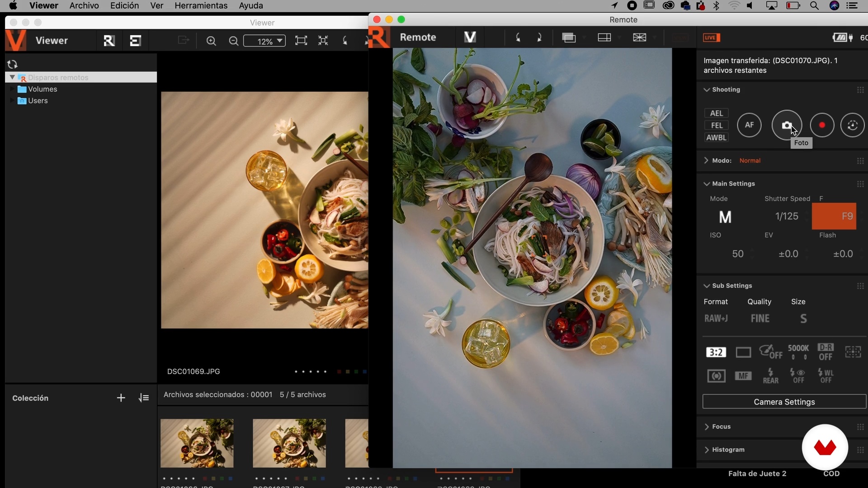Click the metering mode icon
Image resolution: width=868 pixels, height=488 pixels.
tap(716, 376)
